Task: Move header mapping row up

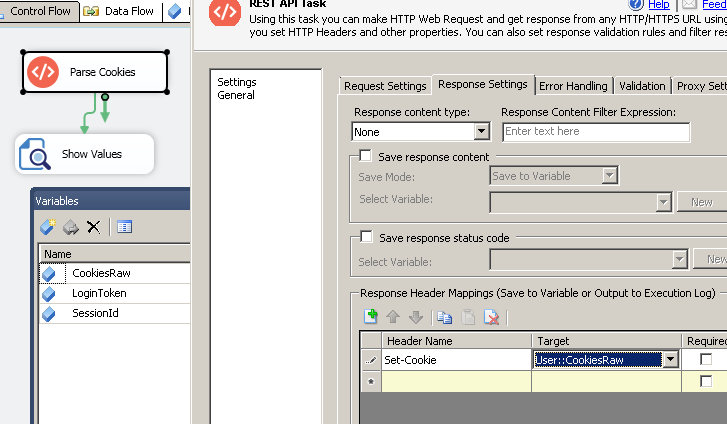Action: click(x=393, y=317)
